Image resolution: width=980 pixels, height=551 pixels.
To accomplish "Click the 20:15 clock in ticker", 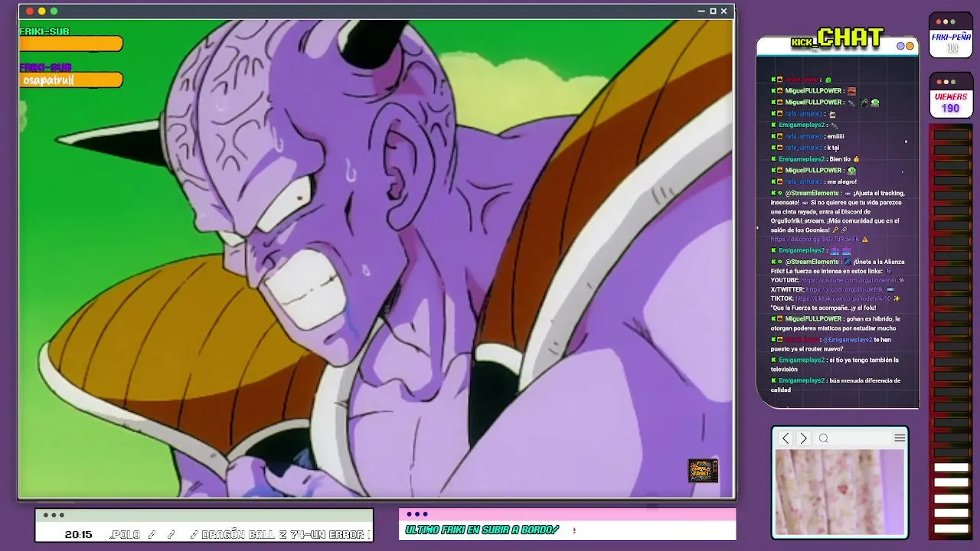I will point(78,535).
